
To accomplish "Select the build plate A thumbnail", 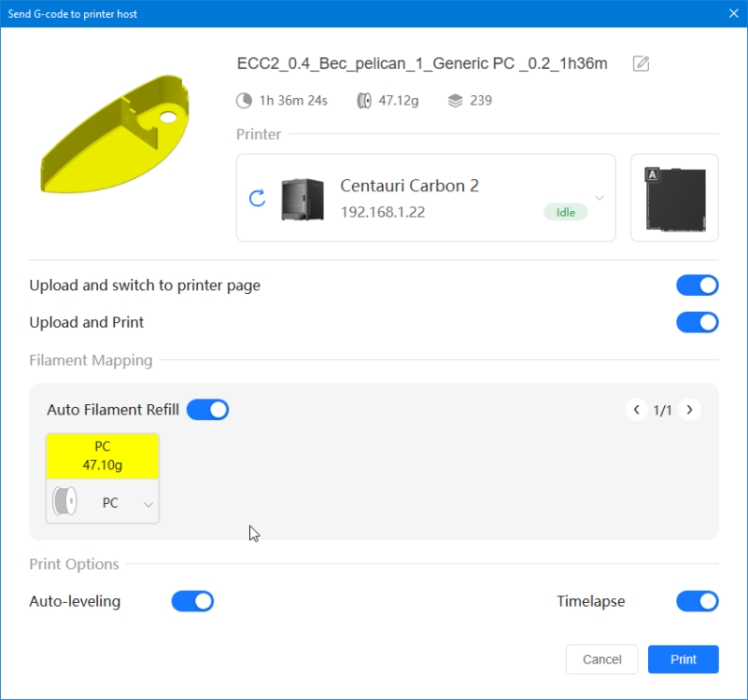I will (x=674, y=198).
